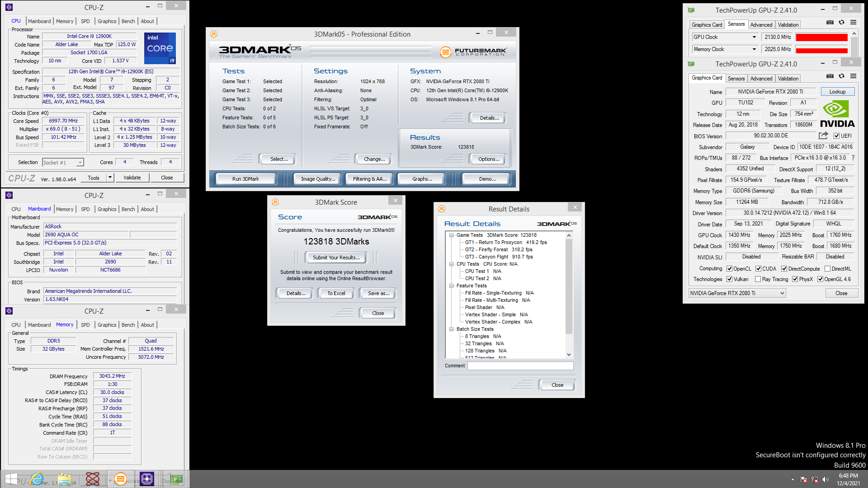Click the Intel Core i9 logo in CPU-Z

160,48
